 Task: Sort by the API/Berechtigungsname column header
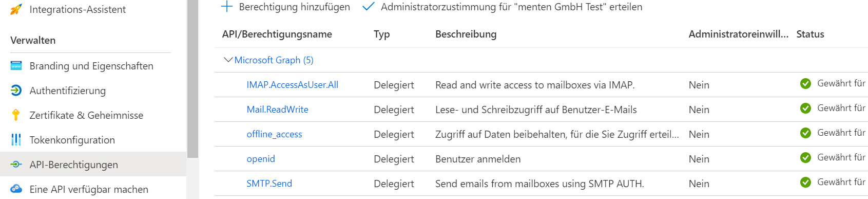[x=277, y=34]
